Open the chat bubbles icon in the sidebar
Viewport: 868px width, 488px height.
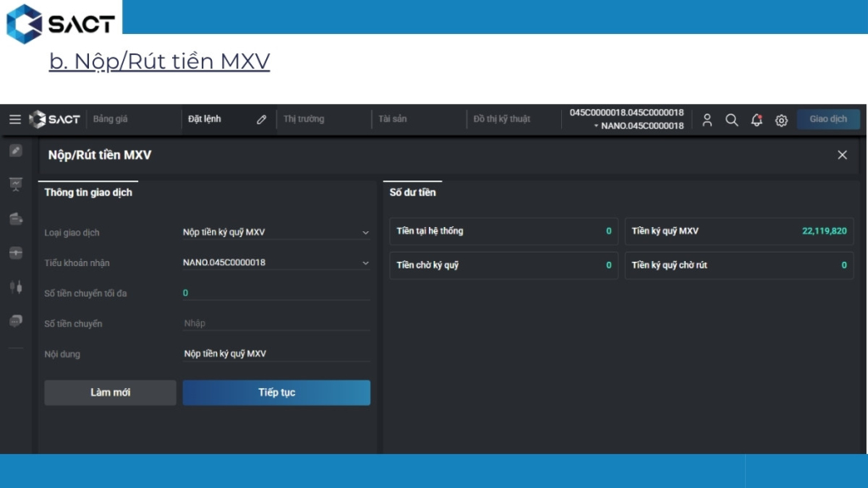15,321
